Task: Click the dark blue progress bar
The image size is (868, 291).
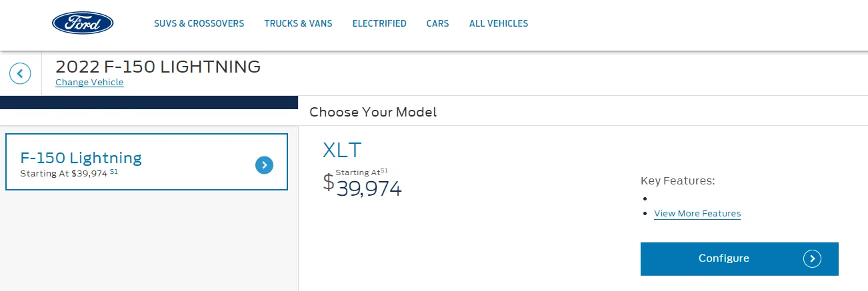Action: pos(149,103)
